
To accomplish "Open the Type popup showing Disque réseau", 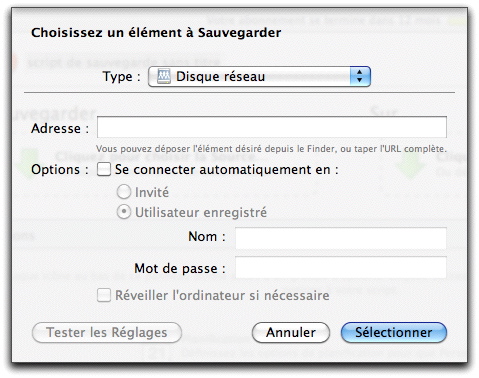I will click(x=259, y=76).
